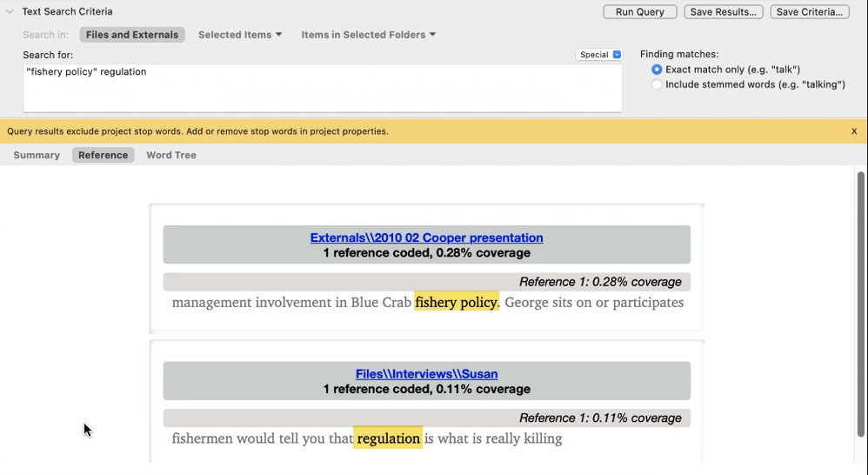868x475 pixels.
Task: Choose Files and Externals search scope
Action: coord(131,35)
